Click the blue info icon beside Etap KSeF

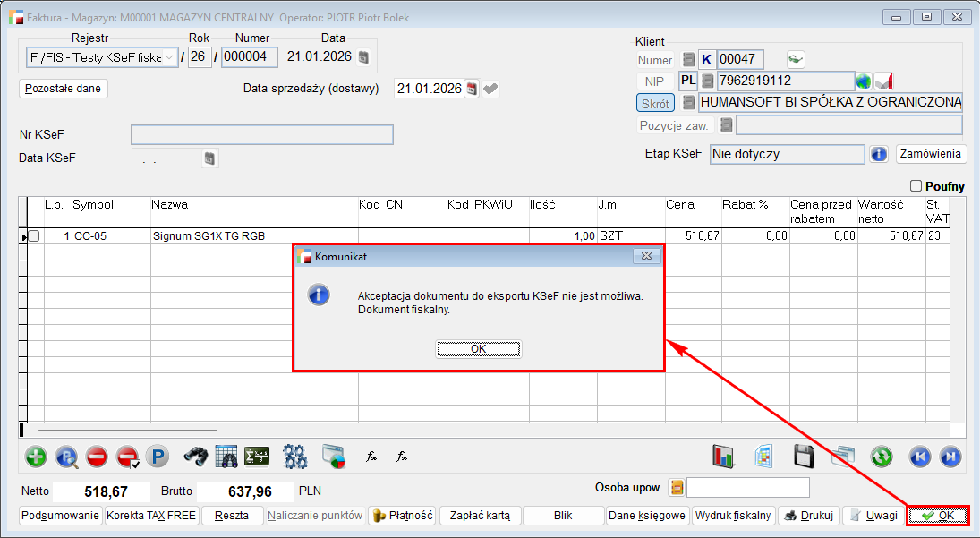(879, 154)
